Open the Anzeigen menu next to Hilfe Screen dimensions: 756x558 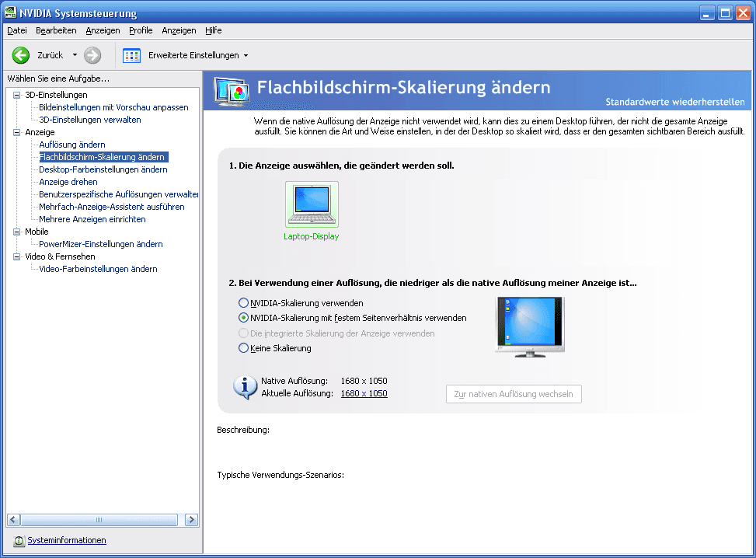point(179,30)
